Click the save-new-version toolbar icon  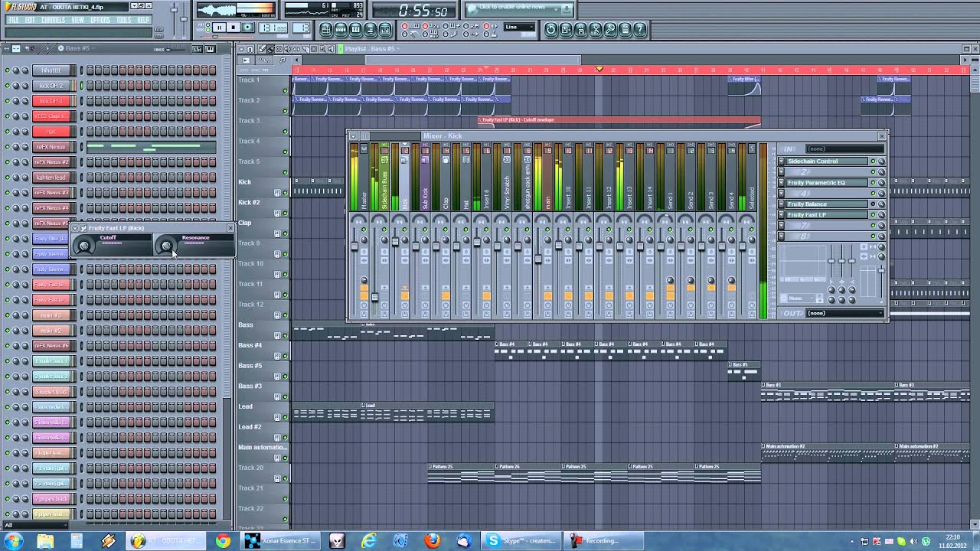pyautogui.click(x=580, y=30)
